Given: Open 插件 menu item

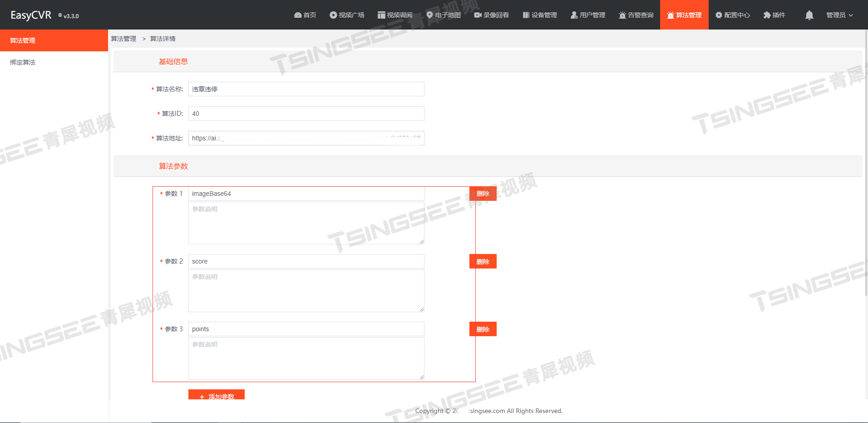Looking at the screenshot, I should click(x=774, y=15).
